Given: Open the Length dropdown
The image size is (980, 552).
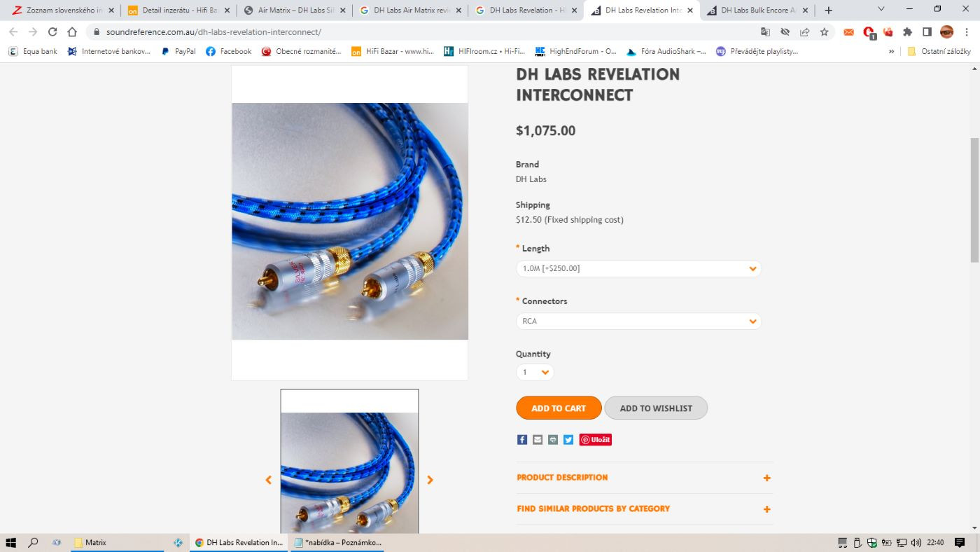Looking at the screenshot, I should [638, 268].
